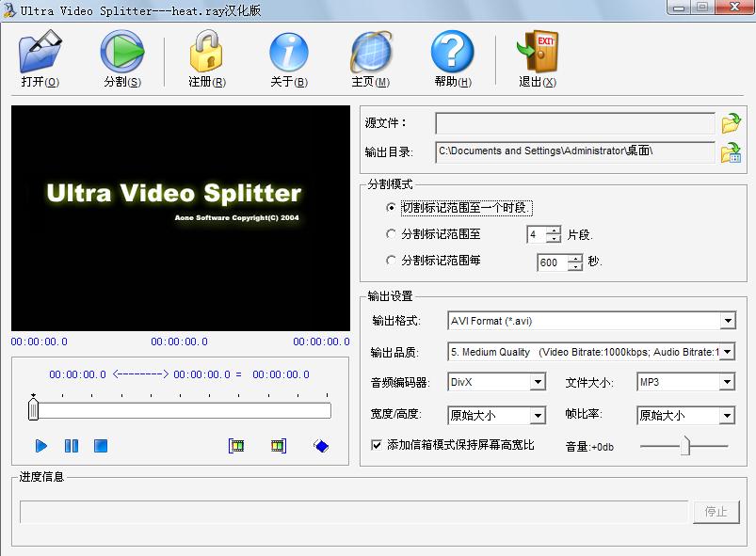
Task: Close the Ultra Video Splitter window
Action: 734,8
